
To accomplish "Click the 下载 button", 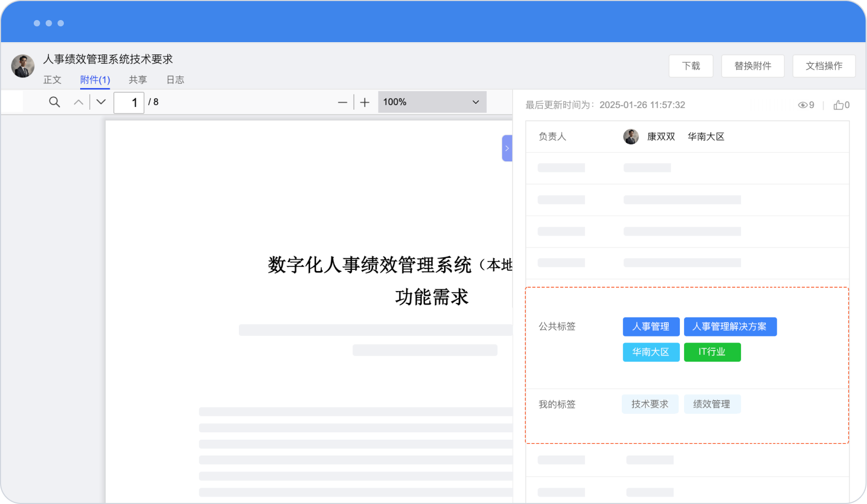I will [691, 66].
